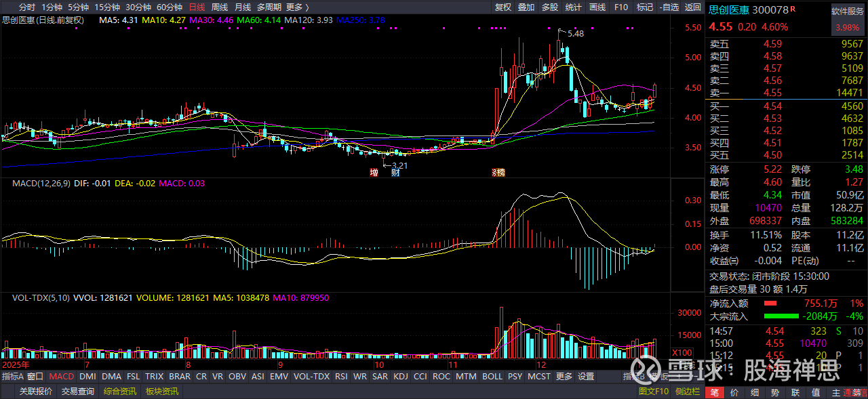Toggle the MACD indicator

coord(62,377)
